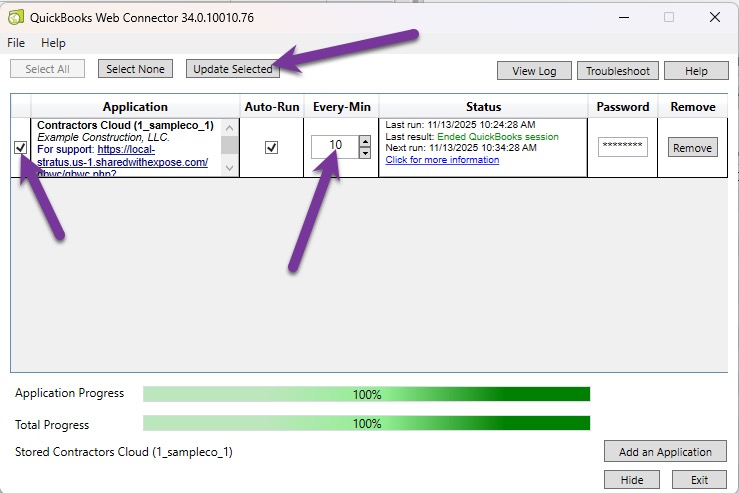Viewport: 739px width, 493px height.
Task: Click the Ended QuickBooks session result text
Action: (x=498, y=137)
